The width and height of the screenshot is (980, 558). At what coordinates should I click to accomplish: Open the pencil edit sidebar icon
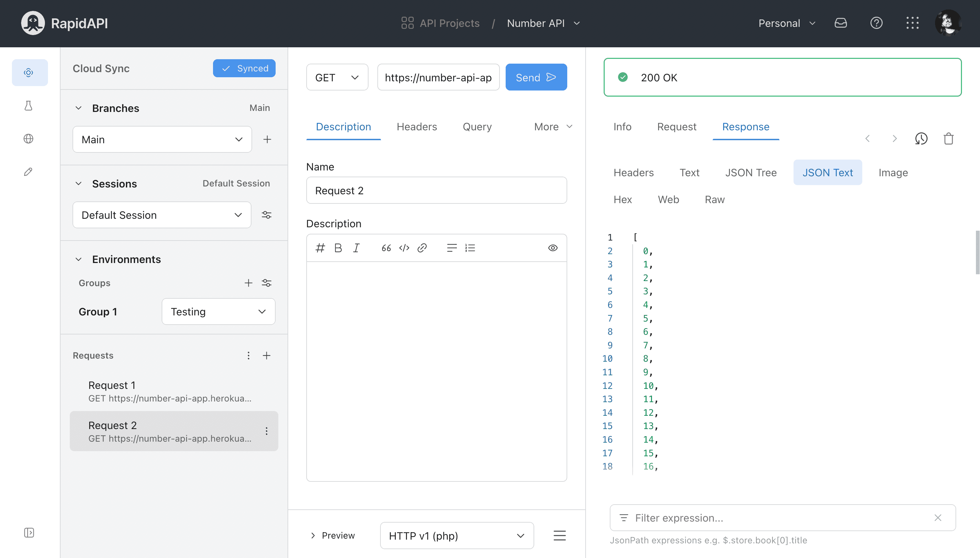click(x=29, y=172)
